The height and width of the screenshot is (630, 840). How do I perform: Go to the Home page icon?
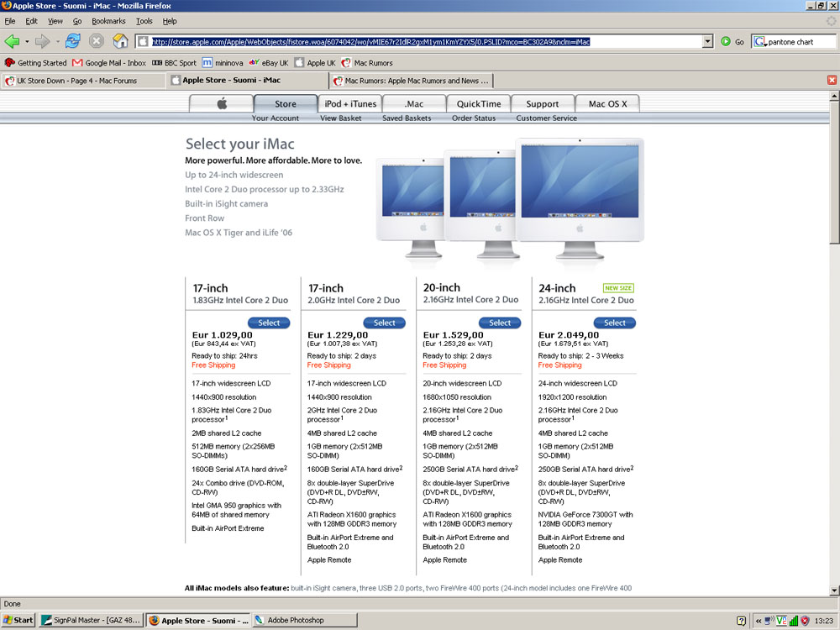click(x=120, y=40)
